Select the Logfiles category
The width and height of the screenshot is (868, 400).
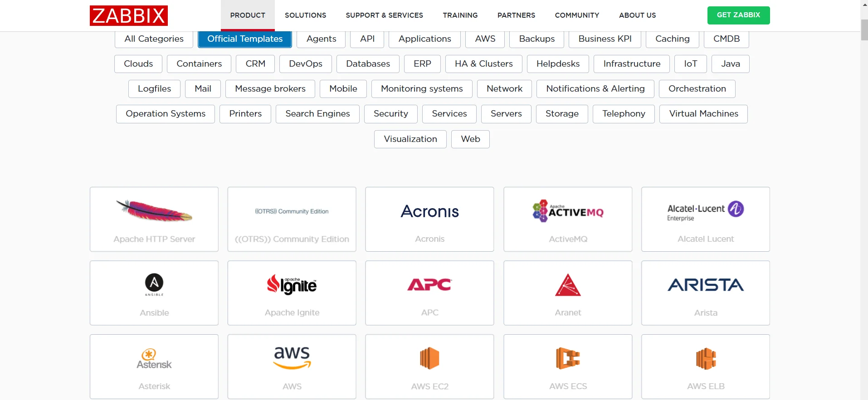tap(154, 89)
